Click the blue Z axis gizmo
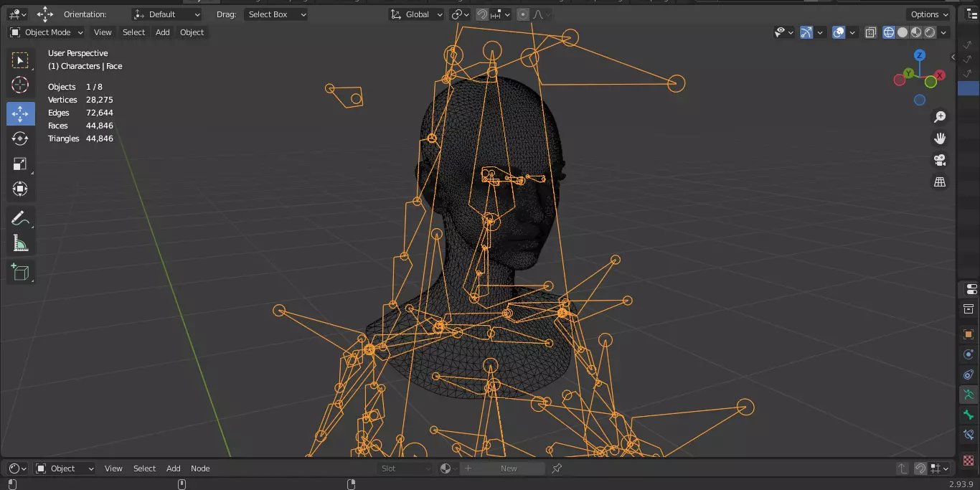This screenshot has height=490, width=980. [x=920, y=55]
